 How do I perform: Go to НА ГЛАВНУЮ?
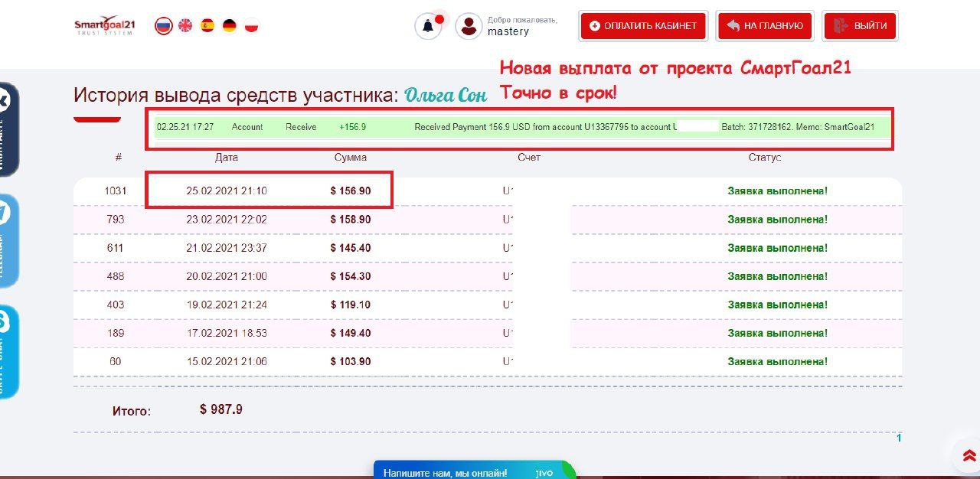tap(765, 26)
